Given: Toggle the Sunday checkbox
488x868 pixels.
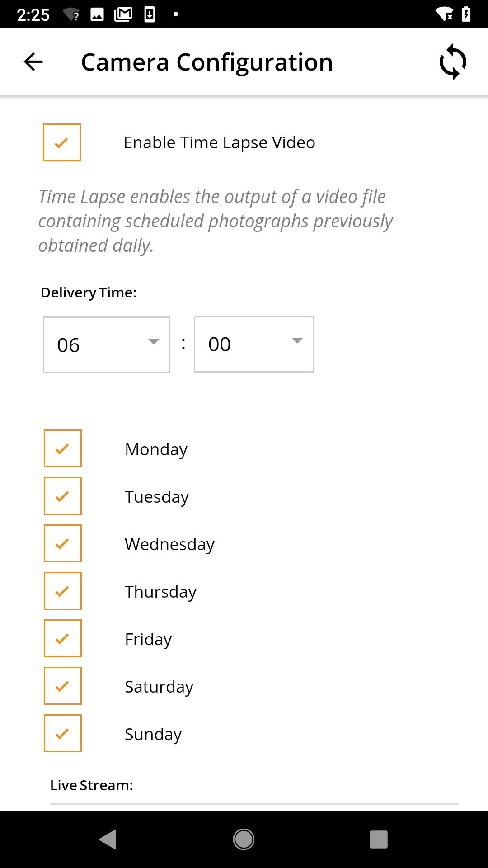Looking at the screenshot, I should [63, 733].
